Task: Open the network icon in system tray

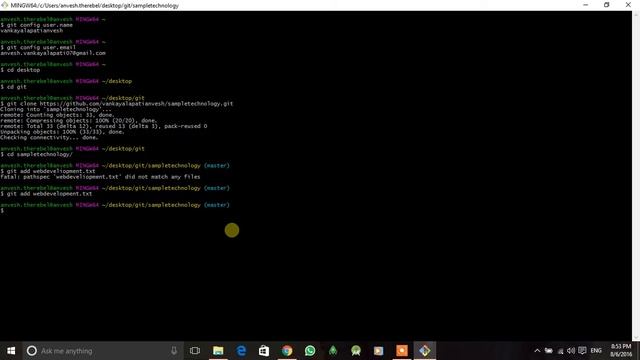Action: [x=560, y=351]
